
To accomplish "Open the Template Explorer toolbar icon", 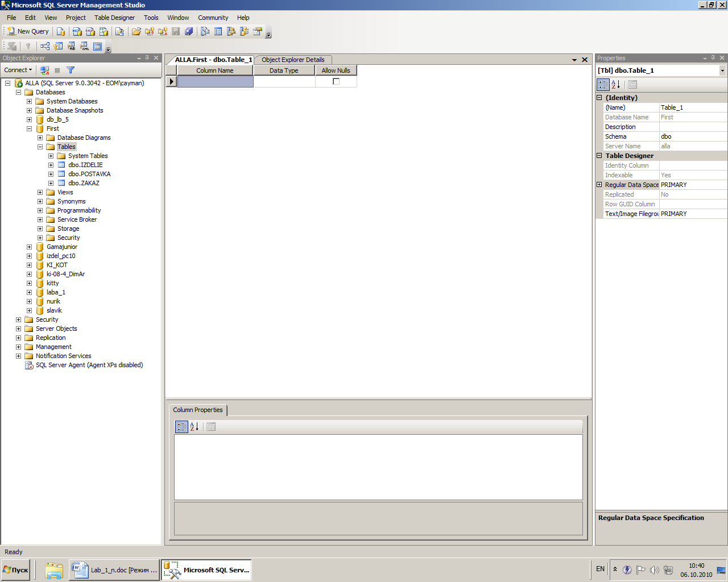I will coord(245,31).
